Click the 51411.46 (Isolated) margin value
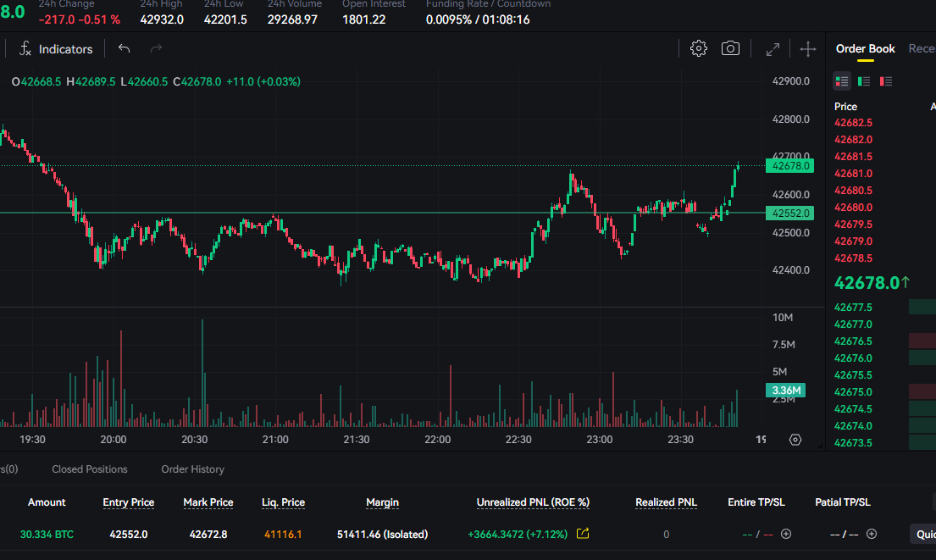Screen dimensions: 936x560 pyautogui.click(x=382, y=535)
